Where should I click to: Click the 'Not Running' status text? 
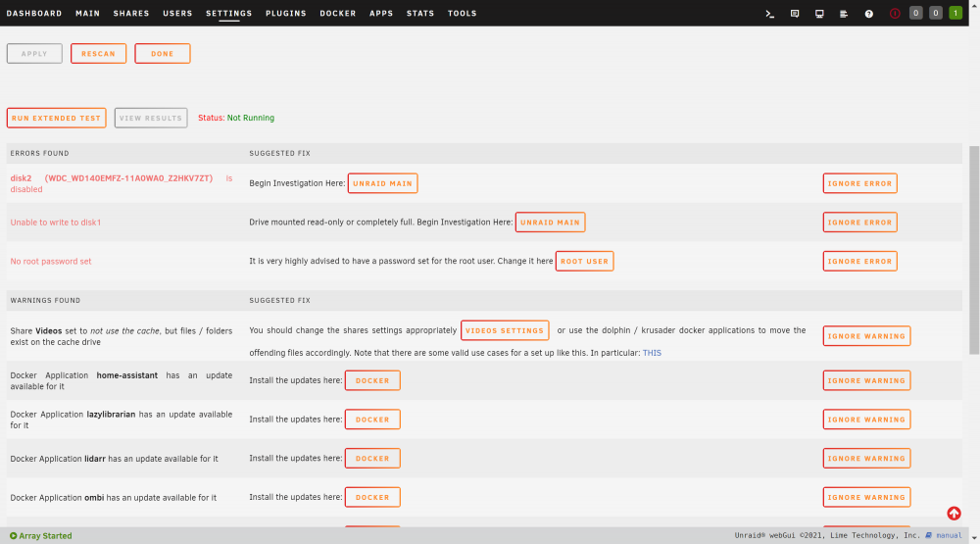coord(251,118)
